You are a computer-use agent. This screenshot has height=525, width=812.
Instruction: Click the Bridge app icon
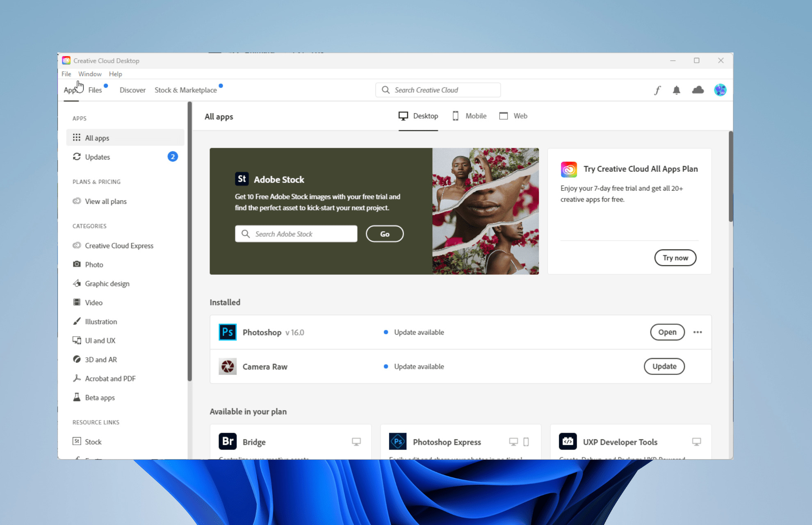point(228,441)
